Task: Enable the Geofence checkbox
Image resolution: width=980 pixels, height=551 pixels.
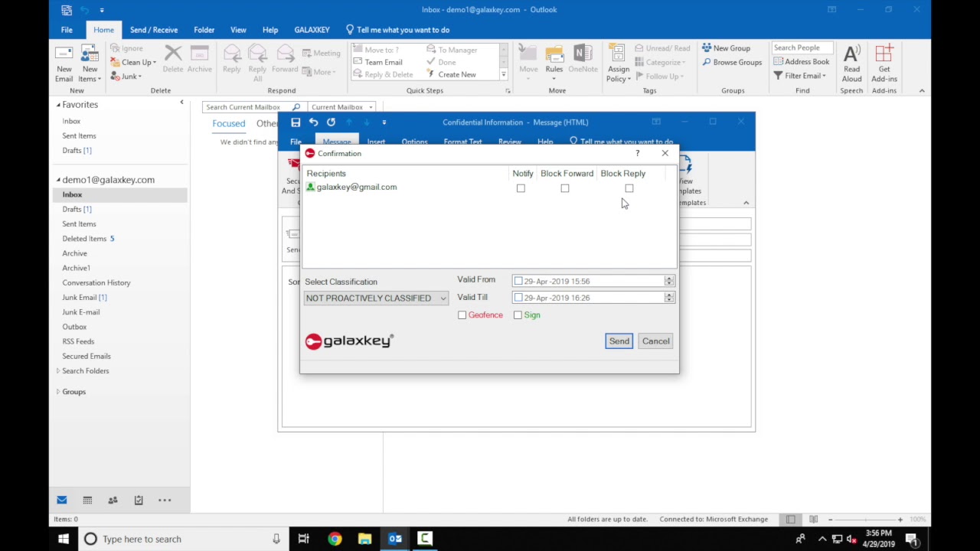Action: coord(462,315)
